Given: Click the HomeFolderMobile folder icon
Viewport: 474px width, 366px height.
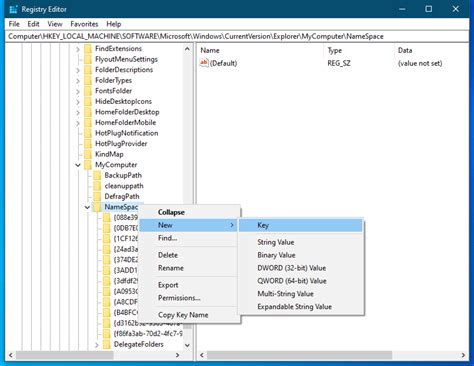Looking at the screenshot, I should click(x=88, y=123).
